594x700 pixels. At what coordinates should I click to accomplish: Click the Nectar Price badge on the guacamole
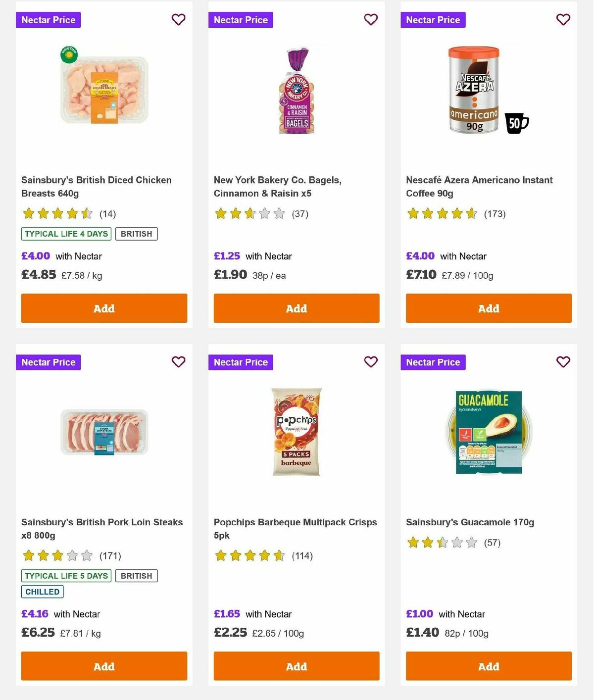coord(433,362)
